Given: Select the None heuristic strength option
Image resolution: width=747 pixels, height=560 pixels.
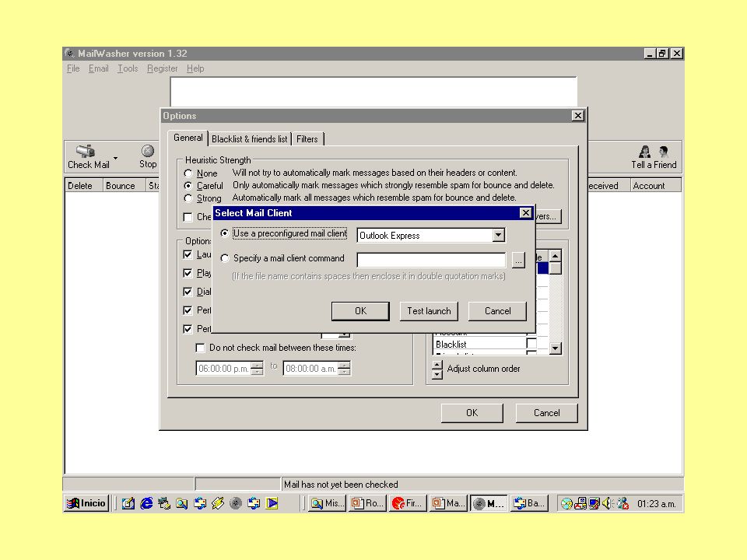Looking at the screenshot, I should point(188,173).
